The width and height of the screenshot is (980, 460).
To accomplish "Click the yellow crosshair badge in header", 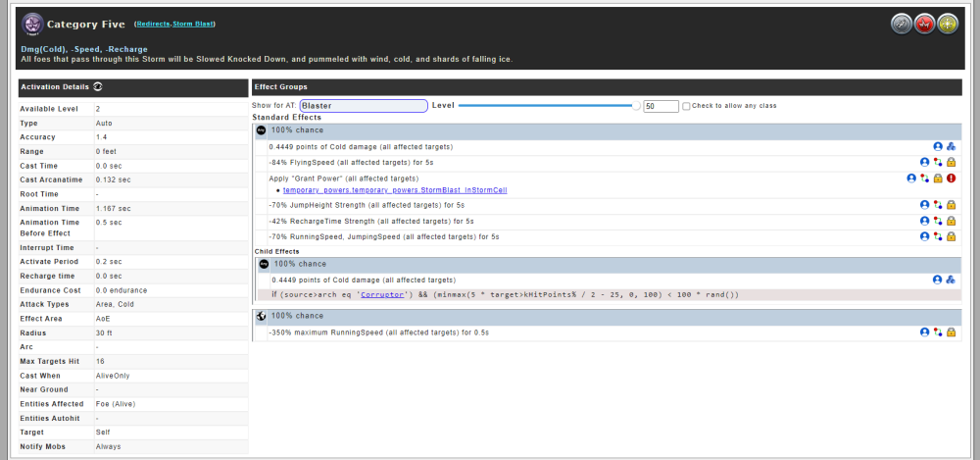I will click(947, 25).
